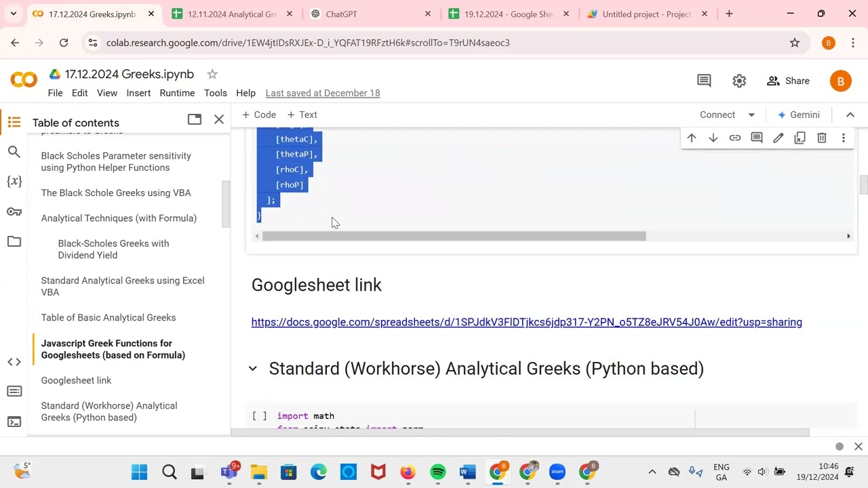Open the Code snippets icon
Viewport: 868px width, 488px height.
tap(14, 362)
